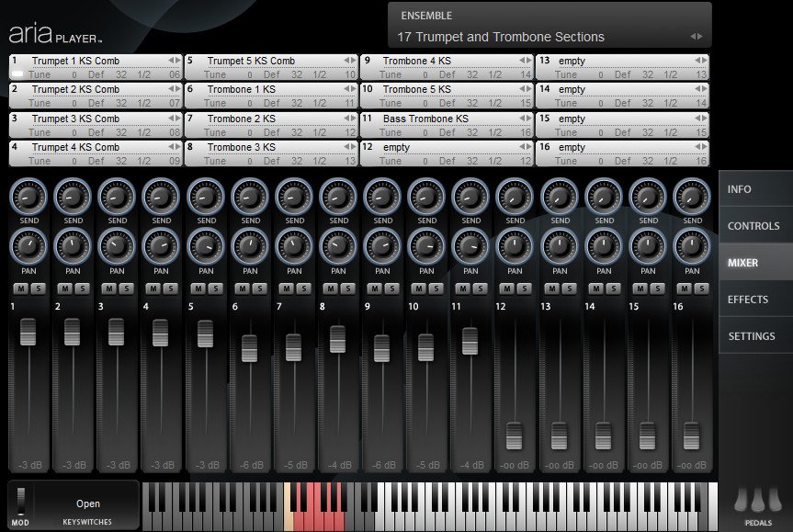Open instrument arrows for slot 13 empty
The height and width of the screenshot is (532, 793).
pyautogui.click(x=700, y=60)
